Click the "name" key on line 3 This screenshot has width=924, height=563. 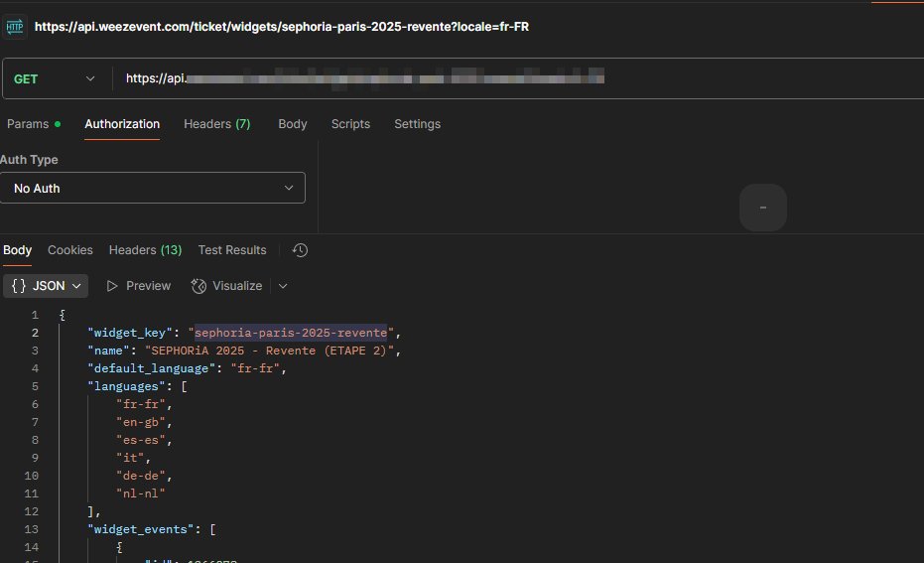108,351
